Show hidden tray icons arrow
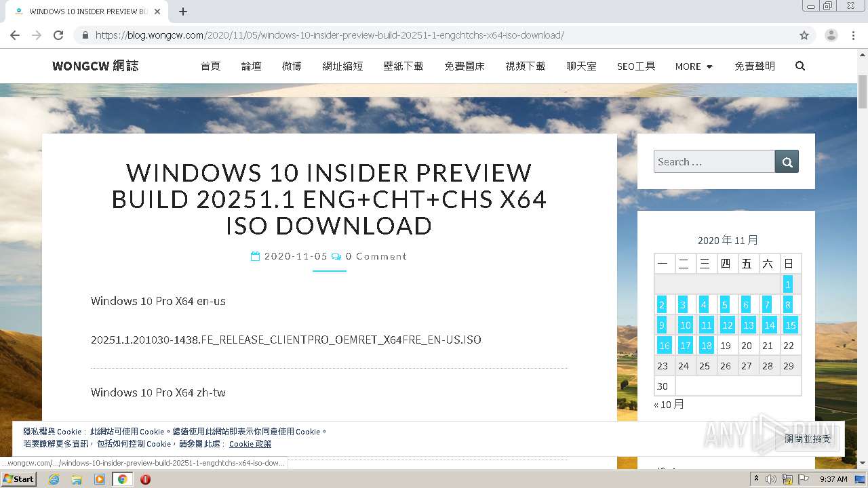Screen dimensions: 868x488 [x=756, y=479]
